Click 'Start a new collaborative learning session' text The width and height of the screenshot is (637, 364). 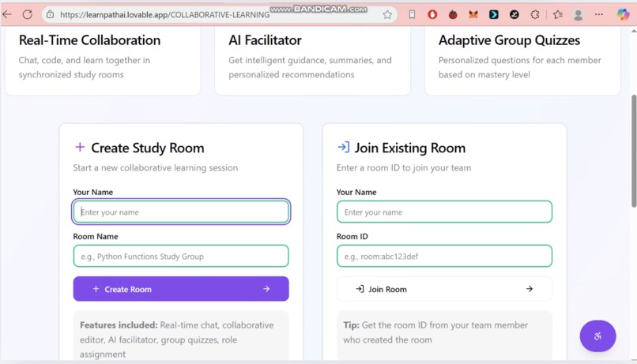tap(155, 167)
